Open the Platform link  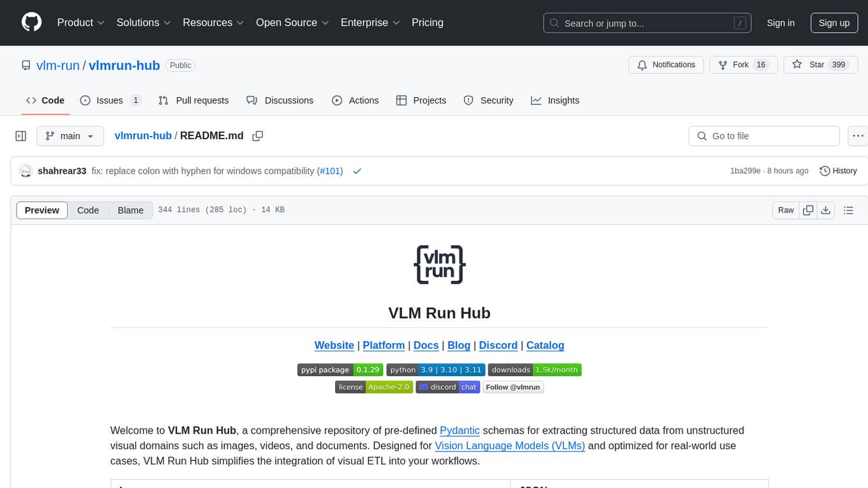tap(384, 345)
